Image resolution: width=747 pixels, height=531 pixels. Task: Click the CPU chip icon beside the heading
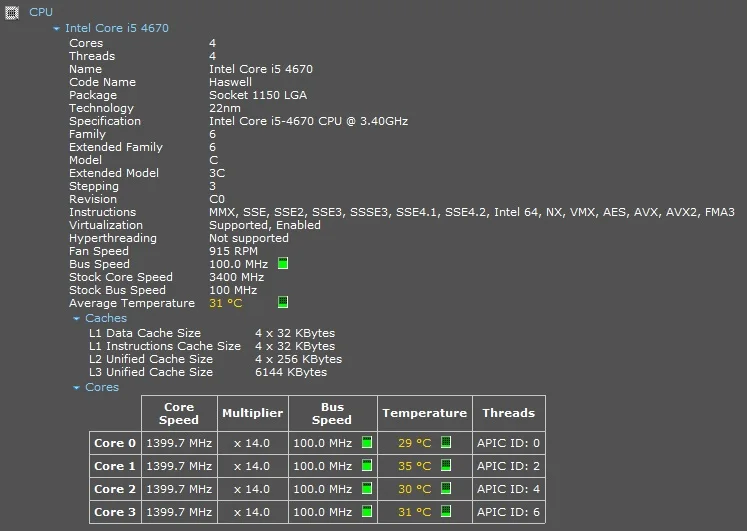(11, 13)
